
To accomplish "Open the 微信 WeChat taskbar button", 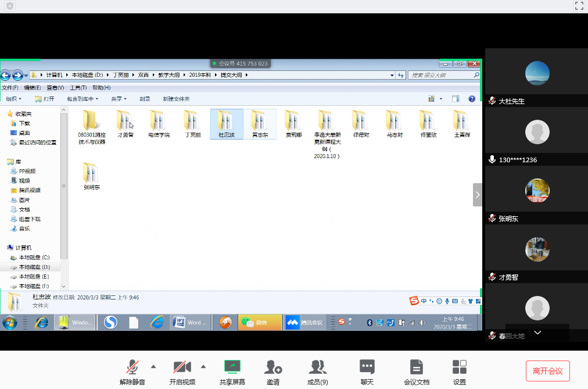I will [x=260, y=322].
